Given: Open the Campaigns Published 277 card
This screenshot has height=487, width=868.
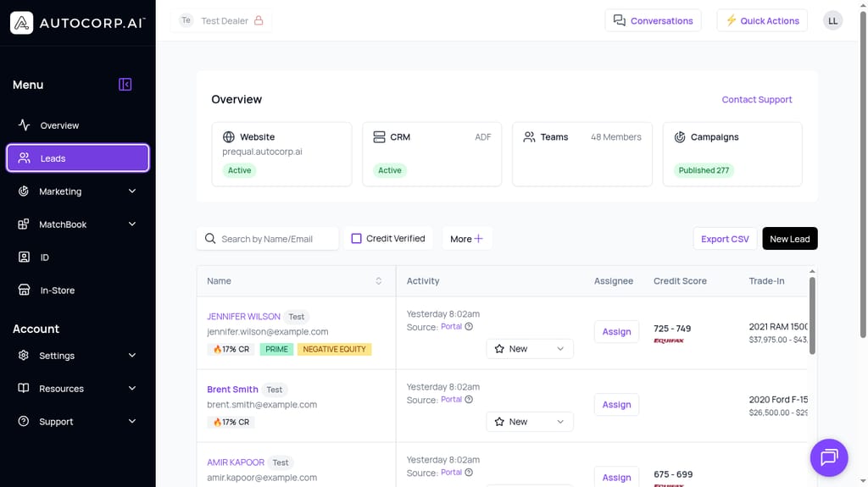Looking at the screenshot, I should click(732, 154).
